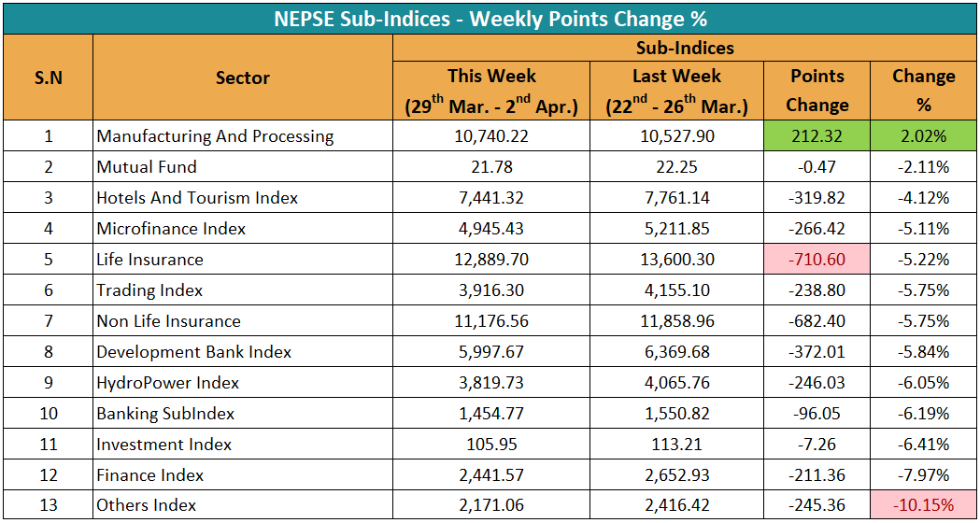Select the green 212.32 points cell
The image size is (980, 523).
(817, 136)
